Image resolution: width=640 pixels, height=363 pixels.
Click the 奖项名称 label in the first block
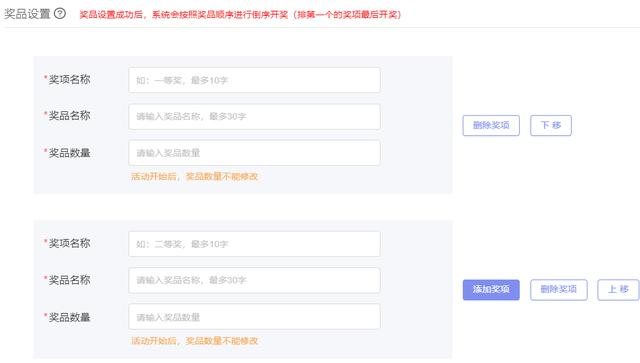69,80
